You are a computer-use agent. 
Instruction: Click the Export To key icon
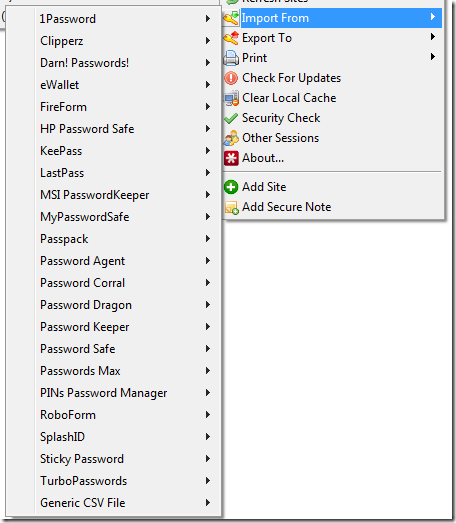(x=231, y=38)
